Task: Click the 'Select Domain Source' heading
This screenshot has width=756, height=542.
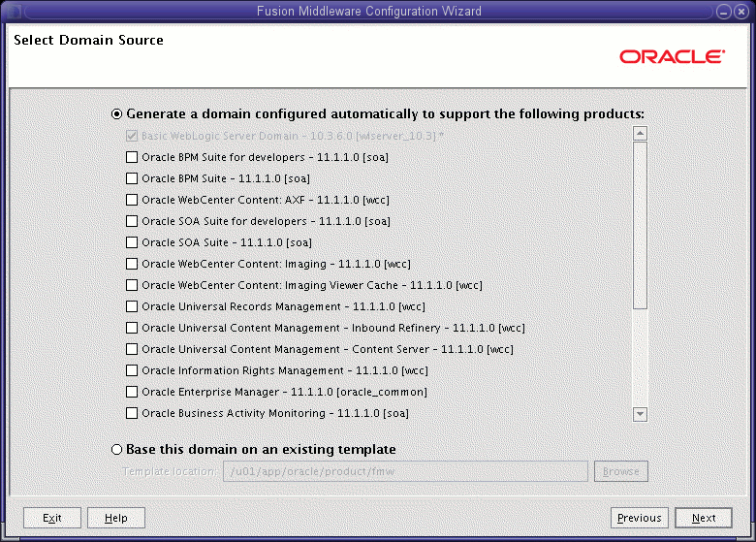Action: click(x=89, y=40)
